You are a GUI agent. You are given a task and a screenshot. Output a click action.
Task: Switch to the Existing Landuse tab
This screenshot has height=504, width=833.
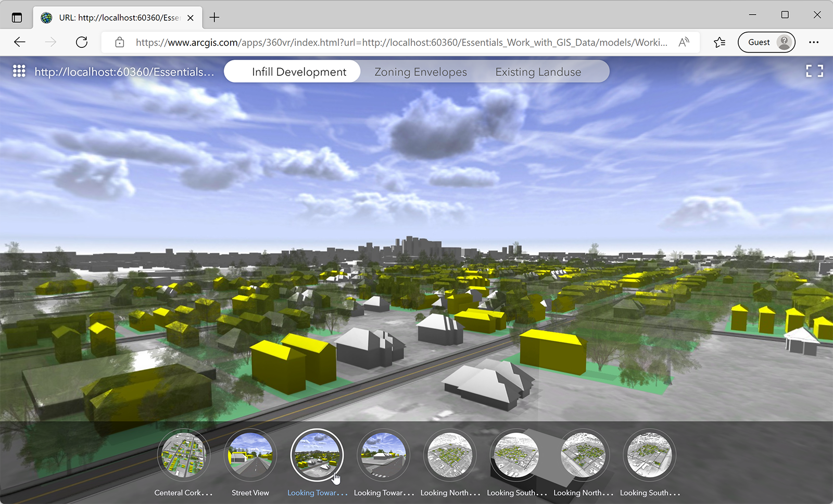coord(538,71)
